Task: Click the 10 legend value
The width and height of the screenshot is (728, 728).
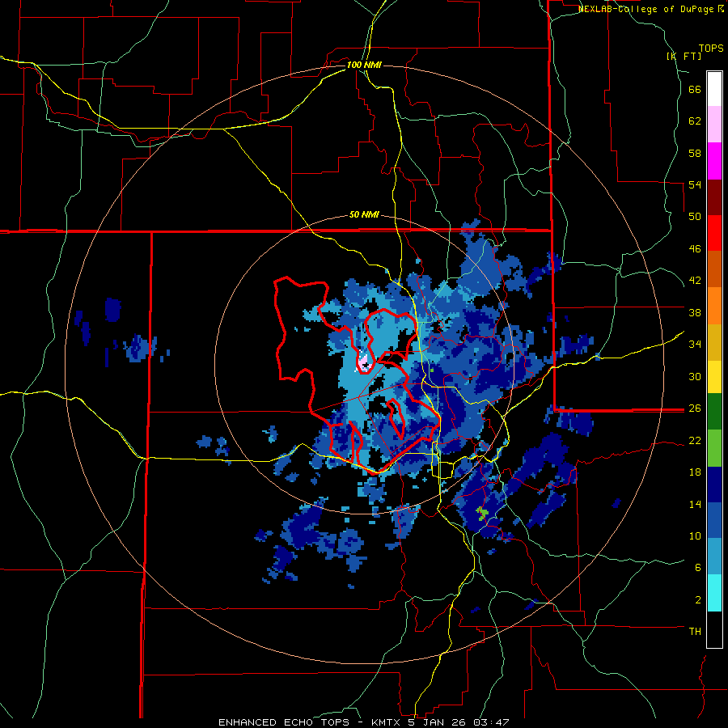Action: [695, 535]
